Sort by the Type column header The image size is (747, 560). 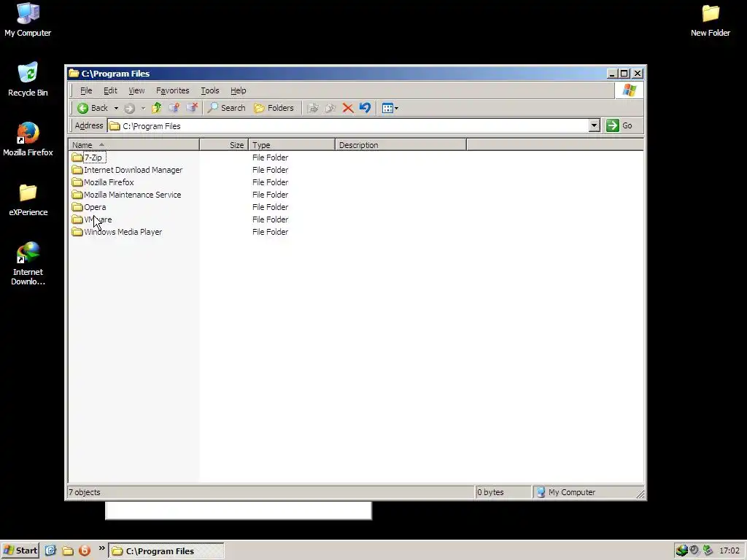coord(292,145)
